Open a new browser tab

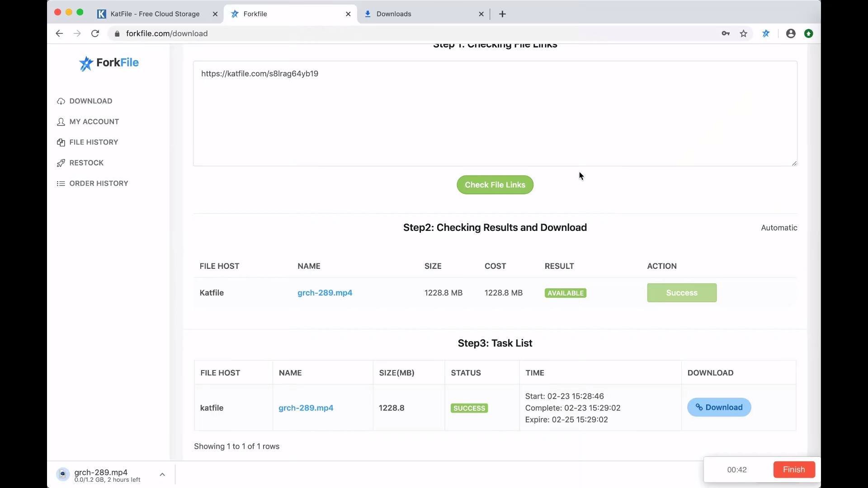[502, 14]
